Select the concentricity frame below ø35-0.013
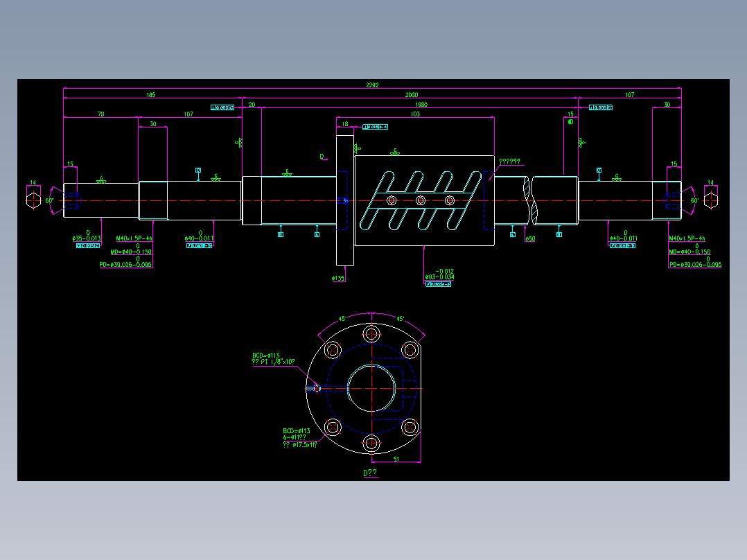Image resolution: width=747 pixels, height=560 pixels. click(x=87, y=245)
